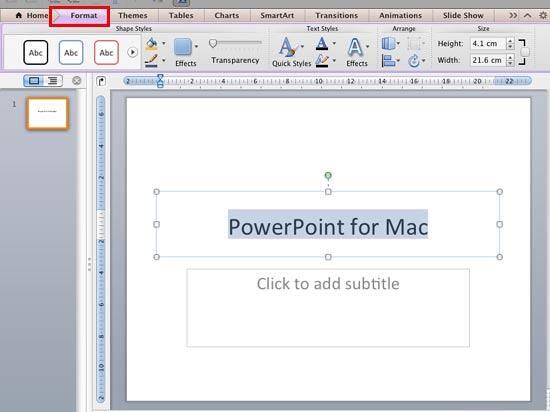The image size is (550, 412).
Task: Open the text Line dropdown arrow
Action: 334,61
